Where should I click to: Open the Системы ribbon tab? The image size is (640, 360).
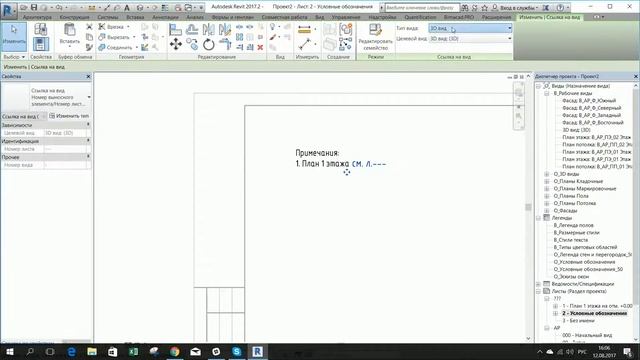click(108, 17)
